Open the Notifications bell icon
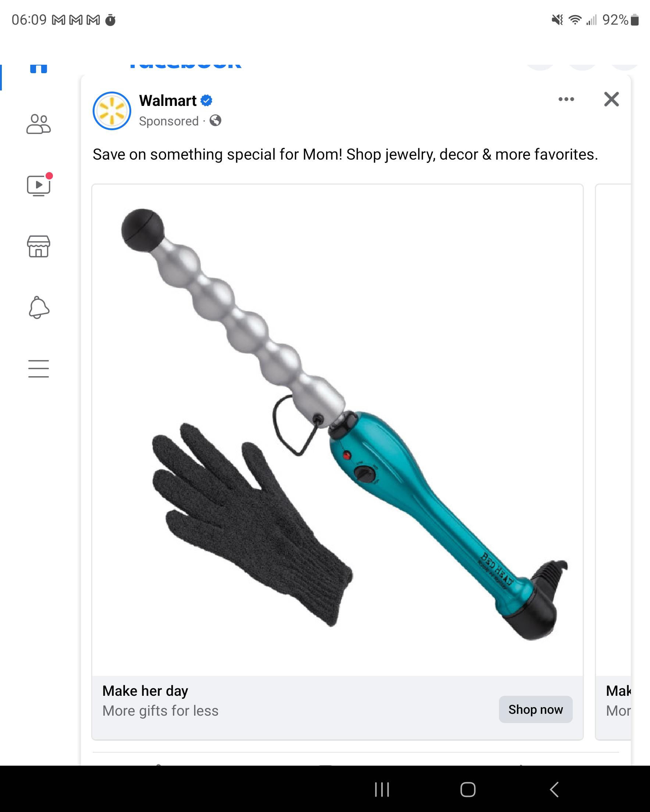 click(39, 307)
